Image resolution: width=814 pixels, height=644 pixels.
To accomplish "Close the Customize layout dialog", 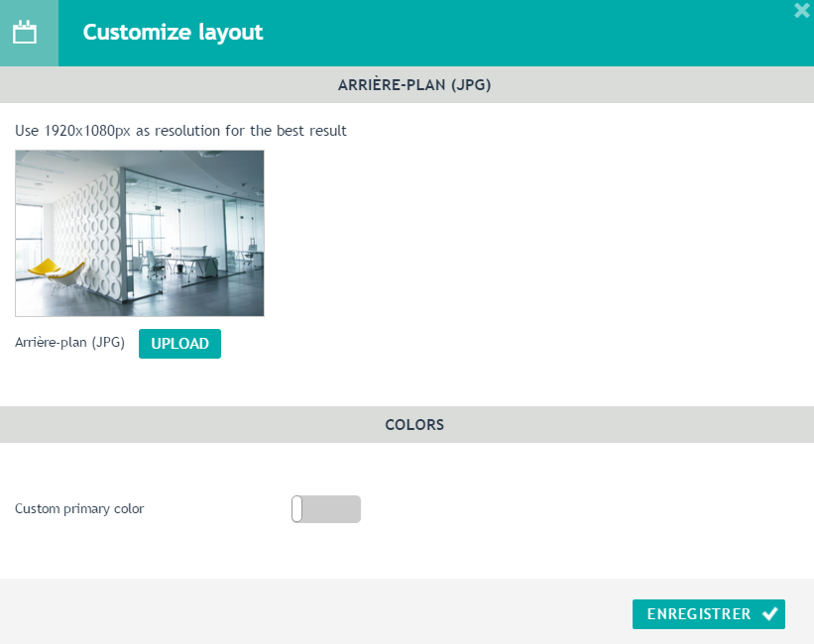I will pos(802,10).
